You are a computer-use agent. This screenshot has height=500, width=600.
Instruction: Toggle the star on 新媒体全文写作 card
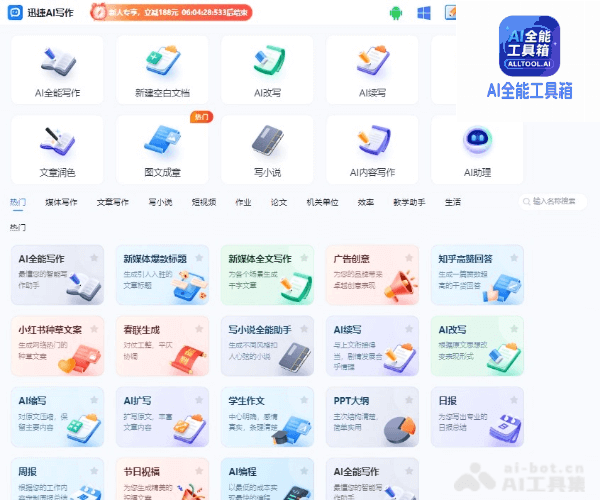pos(304,258)
